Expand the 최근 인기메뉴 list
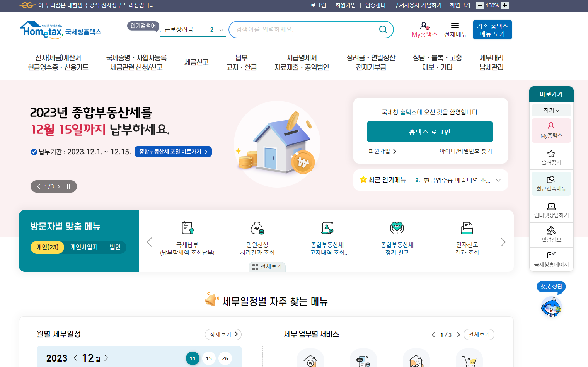 click(x=499, y=180)
